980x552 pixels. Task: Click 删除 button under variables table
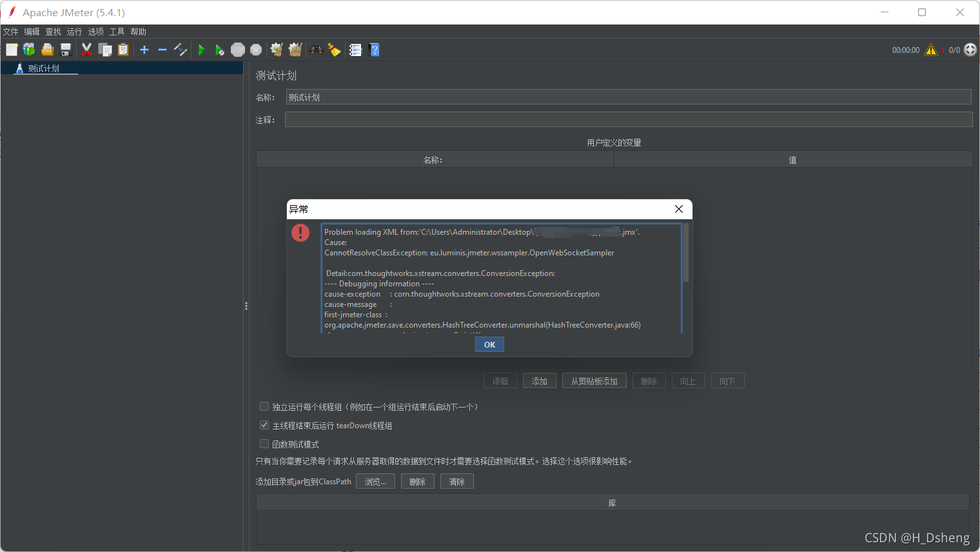(x=649, y=381)
